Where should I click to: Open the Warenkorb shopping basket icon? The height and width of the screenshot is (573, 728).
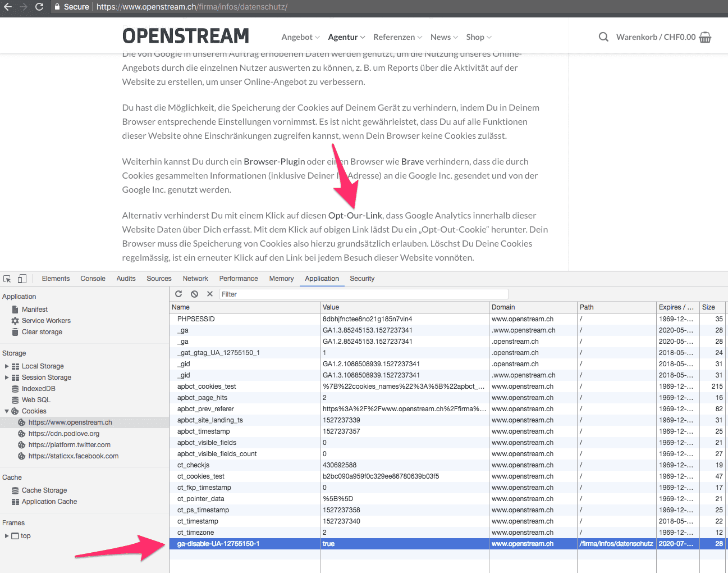click(706, 37)
